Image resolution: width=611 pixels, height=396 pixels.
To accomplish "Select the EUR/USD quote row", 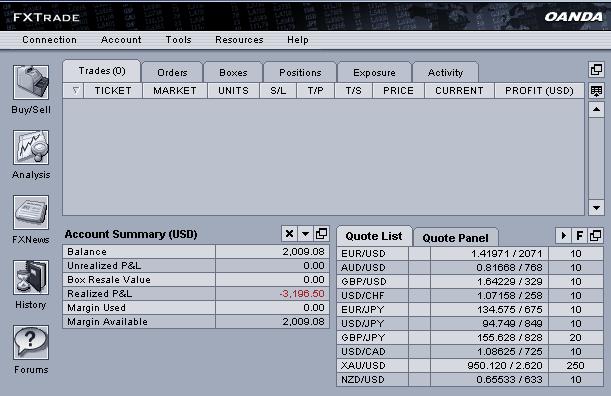I will click(470, 253).
